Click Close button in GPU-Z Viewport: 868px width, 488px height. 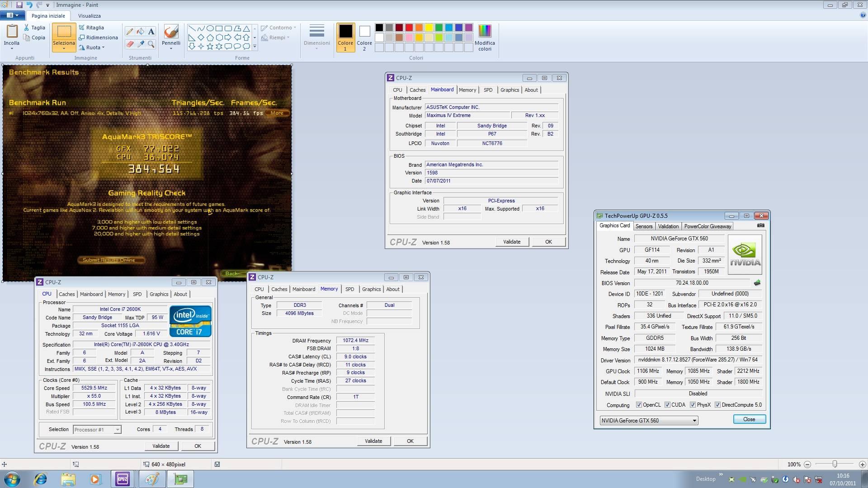(x=749, y=419)
